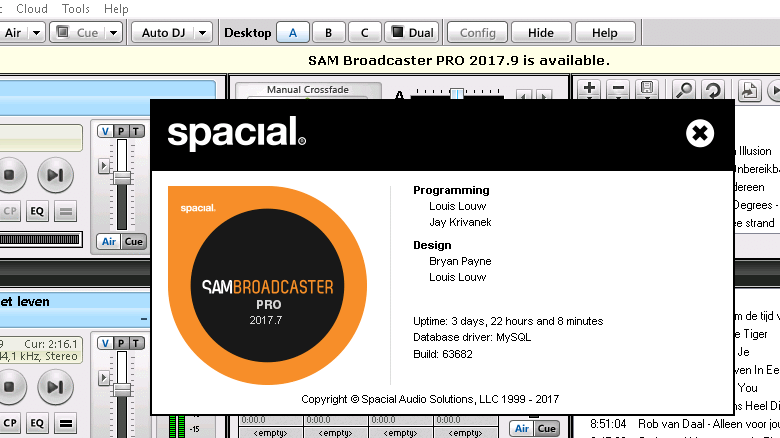Toggle Cue on the upper deck
This screenshot has height=438, width=780.
coord(133,241)
